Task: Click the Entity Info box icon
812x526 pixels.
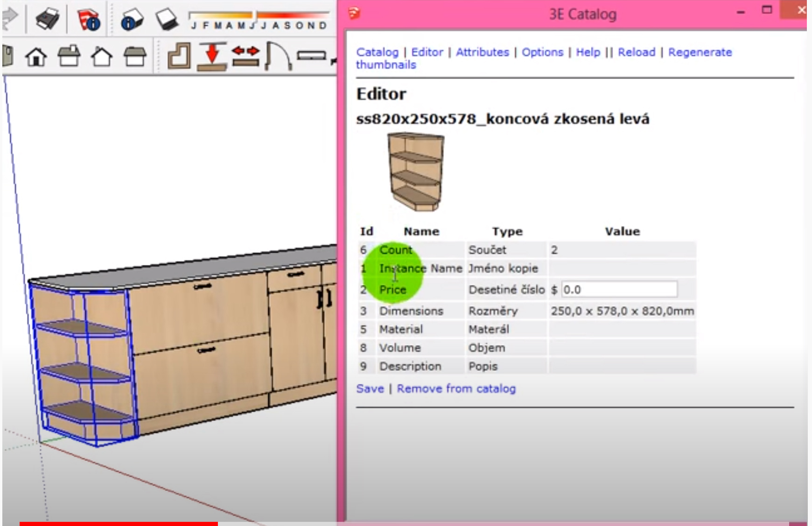Action: coord(132,19)
